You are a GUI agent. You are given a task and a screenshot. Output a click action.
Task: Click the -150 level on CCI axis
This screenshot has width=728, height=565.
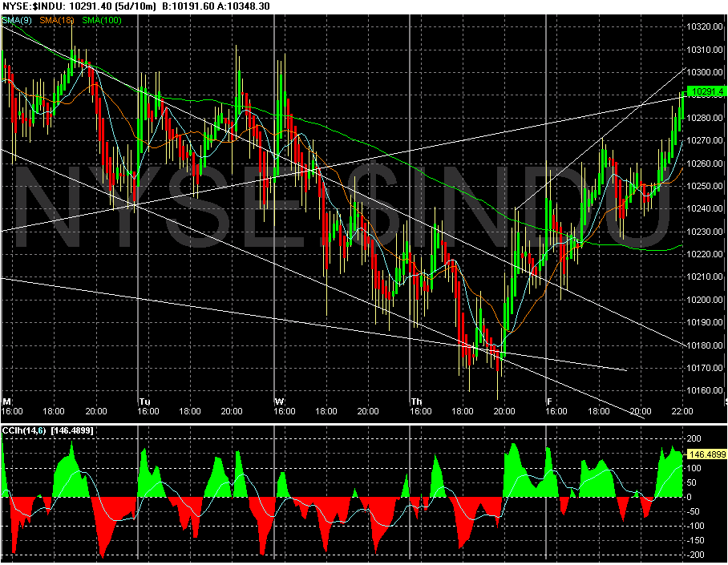[695, 540]
